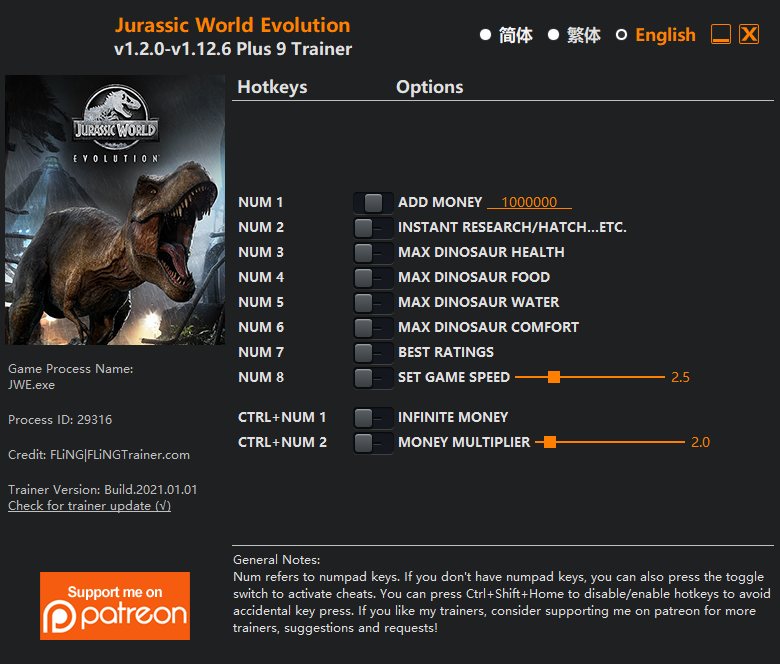Enable the Money Multiplier switch

373,443
